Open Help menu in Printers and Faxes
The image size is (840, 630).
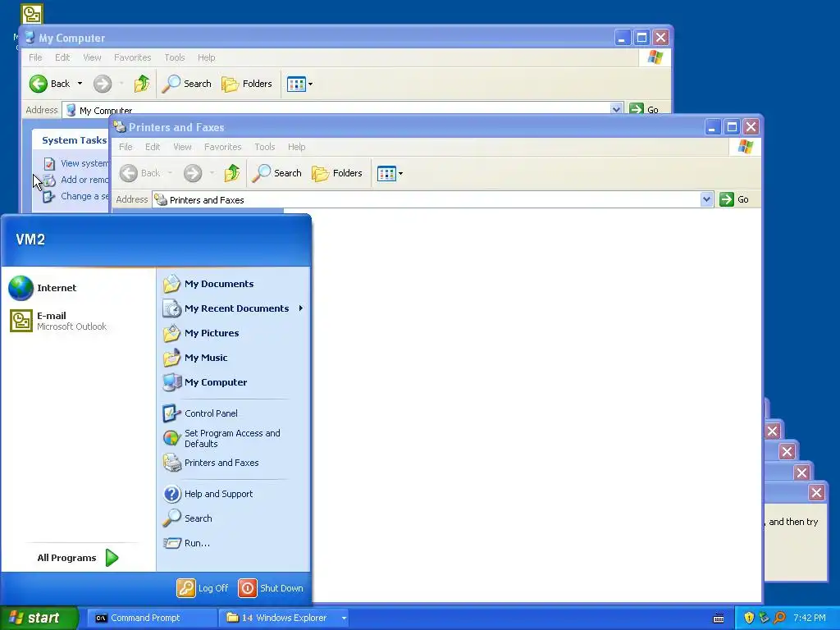point(296,147)
